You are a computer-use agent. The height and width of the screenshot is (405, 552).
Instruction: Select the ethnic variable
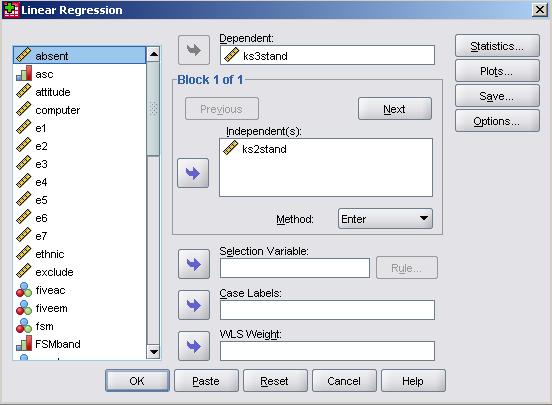(79, 254)
